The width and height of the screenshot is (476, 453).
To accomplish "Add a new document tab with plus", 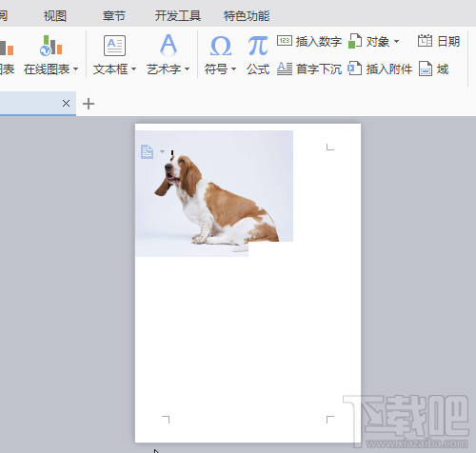I will click(x=89, y=104).
